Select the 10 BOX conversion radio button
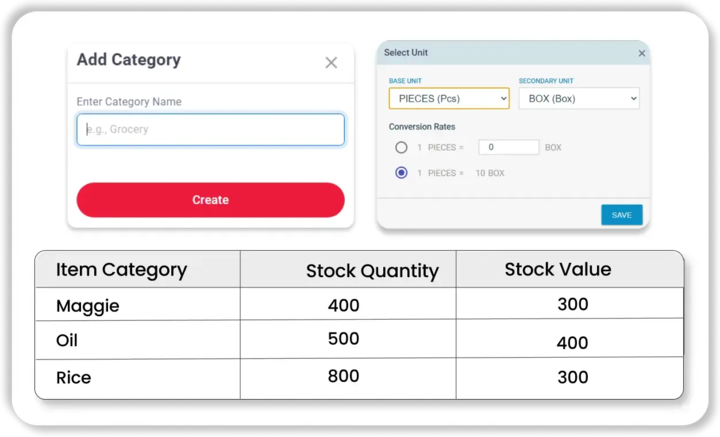Image resolution: width=720 pixels, height=437 pixels. pyautogui.click(x=401, y=173)
